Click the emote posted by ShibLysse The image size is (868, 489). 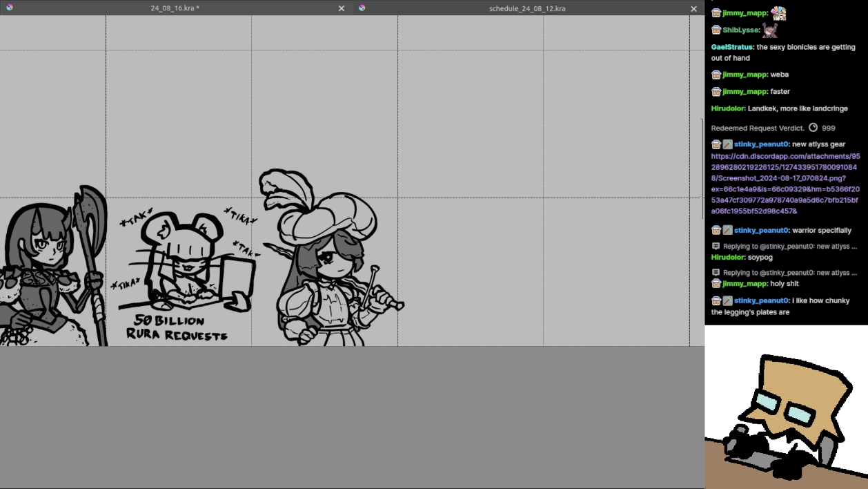tap(770, 30)
